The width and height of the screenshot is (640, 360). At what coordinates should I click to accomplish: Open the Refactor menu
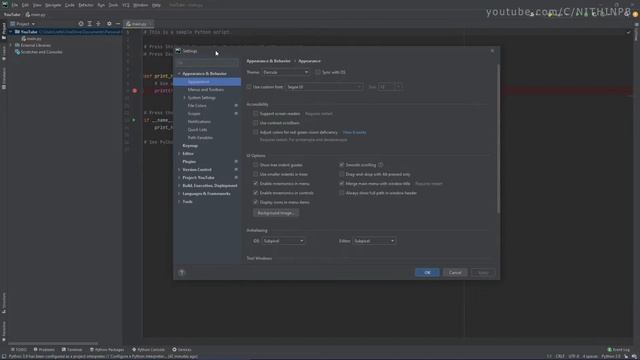coord(86,5)
